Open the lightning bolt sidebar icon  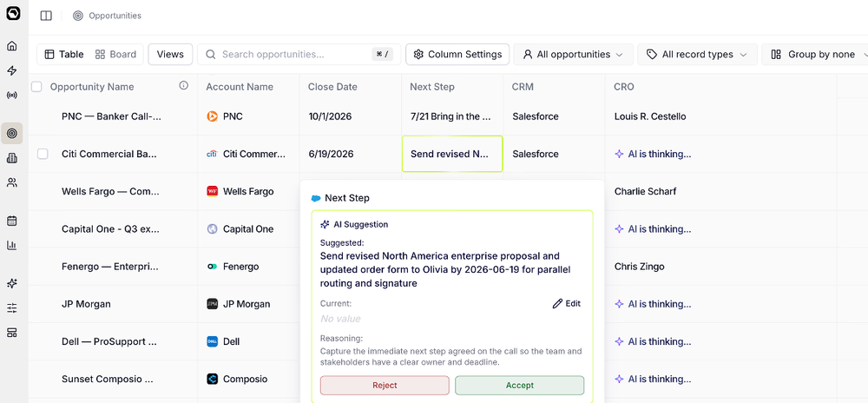[11, 70]
